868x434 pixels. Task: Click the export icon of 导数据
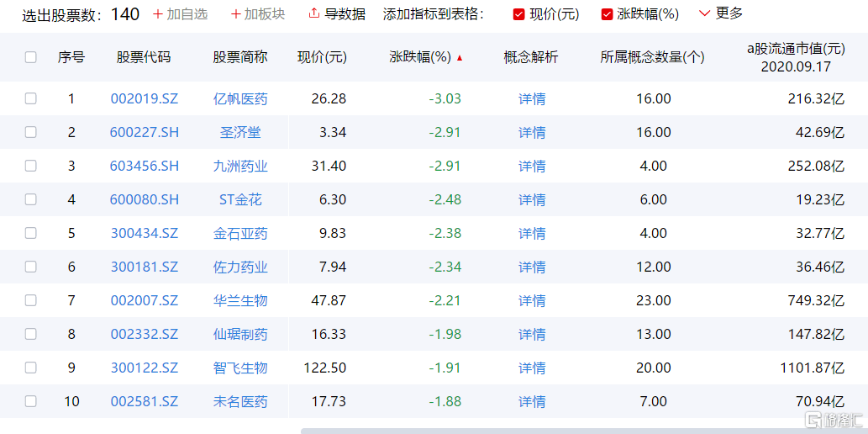(314, 13)
